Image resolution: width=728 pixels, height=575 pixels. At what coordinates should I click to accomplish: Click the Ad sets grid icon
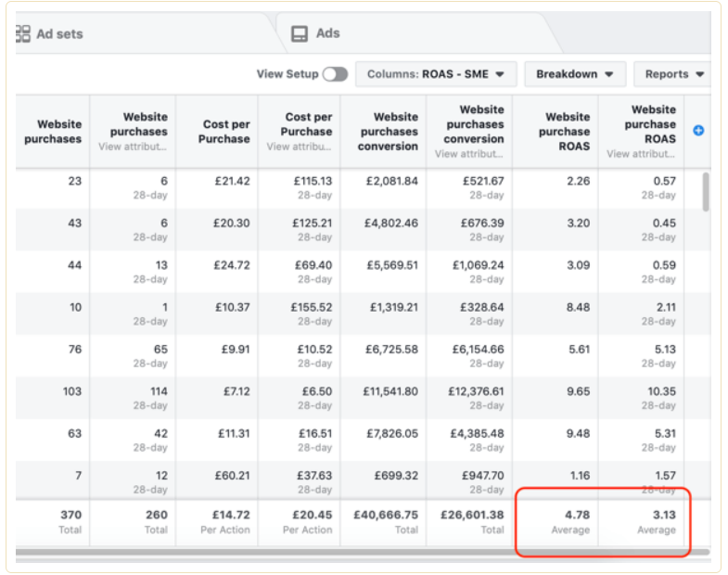(x=23, y=34)
